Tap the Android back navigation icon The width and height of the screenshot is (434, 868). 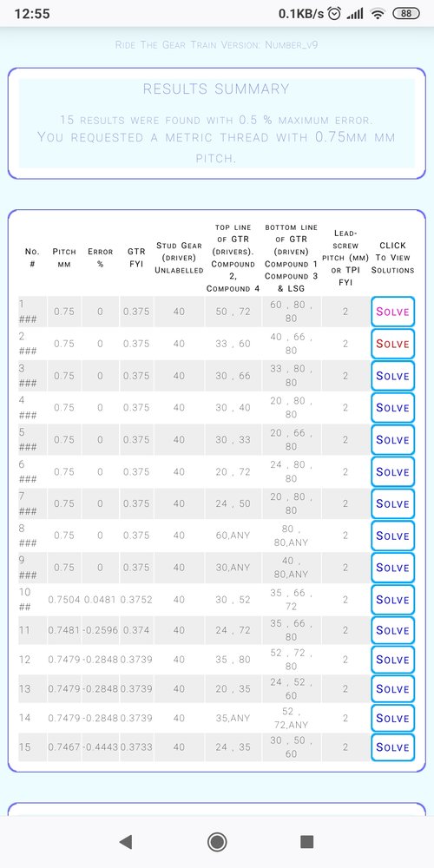126,842
